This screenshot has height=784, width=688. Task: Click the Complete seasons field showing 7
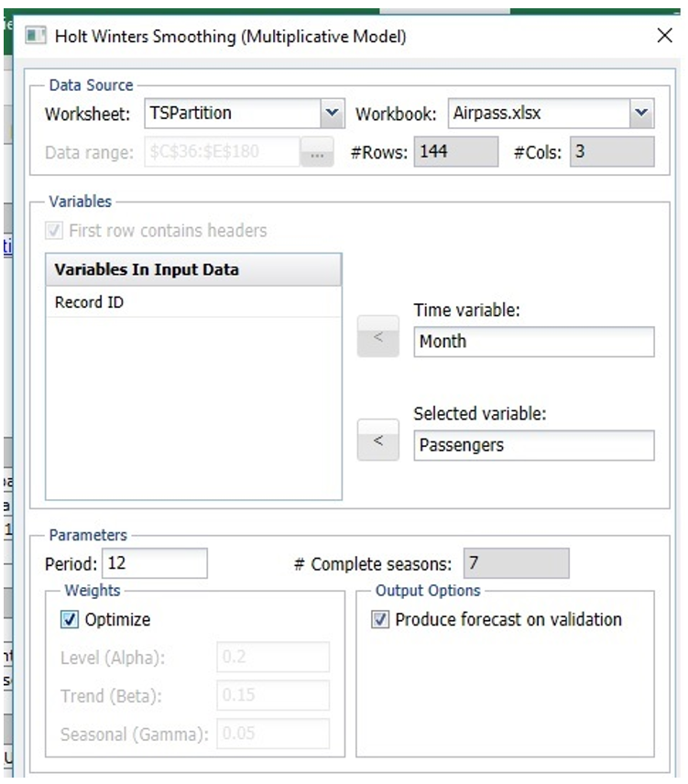516,563
